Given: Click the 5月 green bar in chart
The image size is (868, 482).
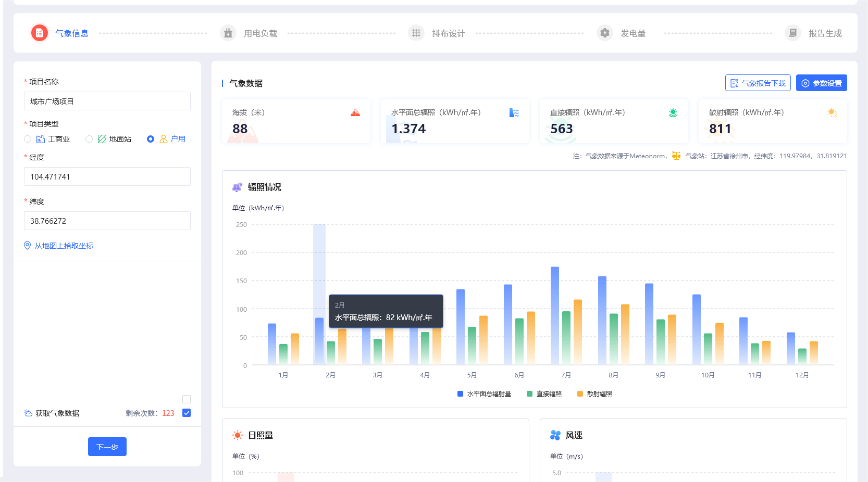Looking at the screenshot, I should pos(472,346).
